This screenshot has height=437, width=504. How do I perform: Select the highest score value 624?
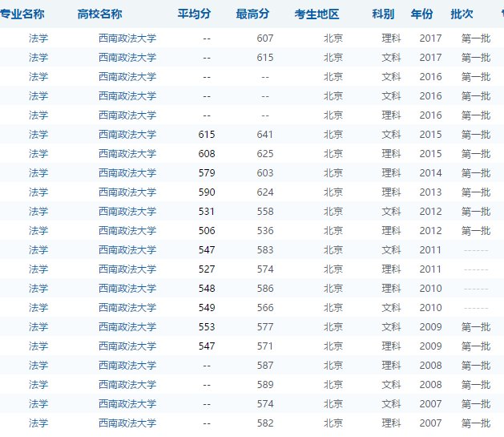click(265, 192)
